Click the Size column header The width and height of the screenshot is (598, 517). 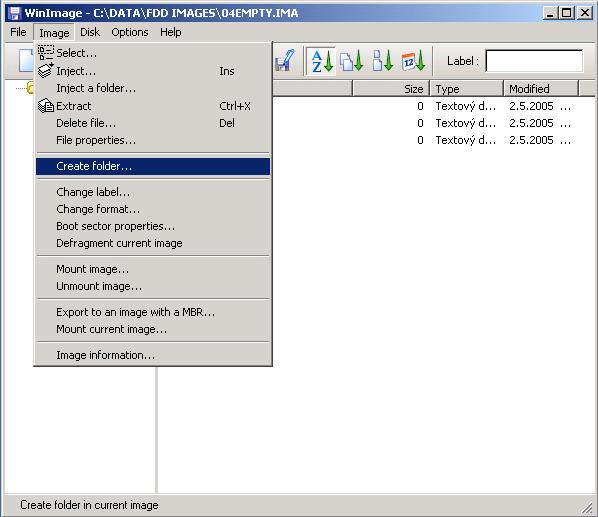click(391, 89)
